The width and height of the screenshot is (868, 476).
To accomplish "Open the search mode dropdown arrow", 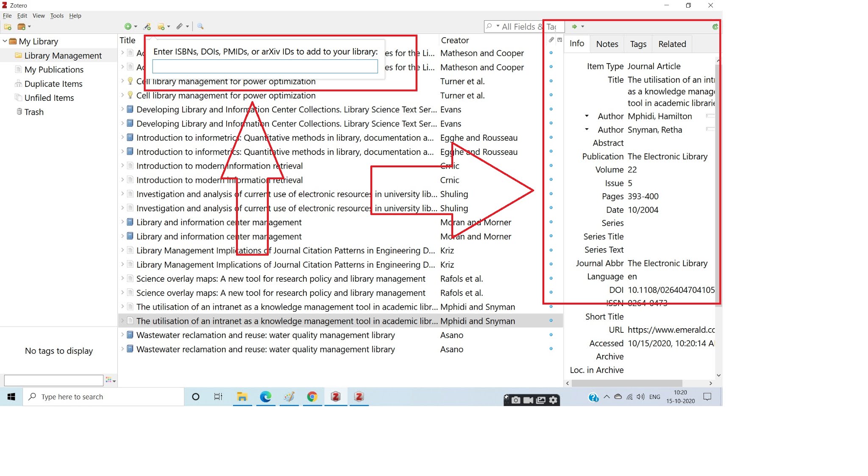I will pos(498,26).
